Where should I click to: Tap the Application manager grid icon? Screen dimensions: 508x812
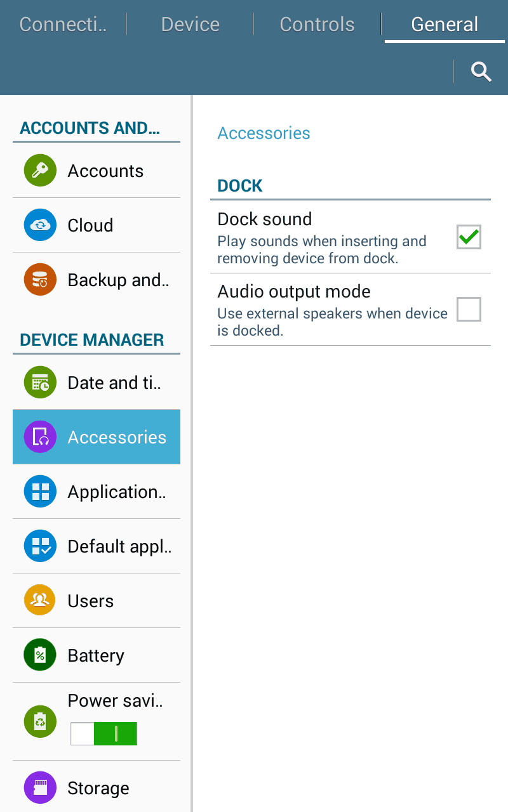(x=40, y=492)
